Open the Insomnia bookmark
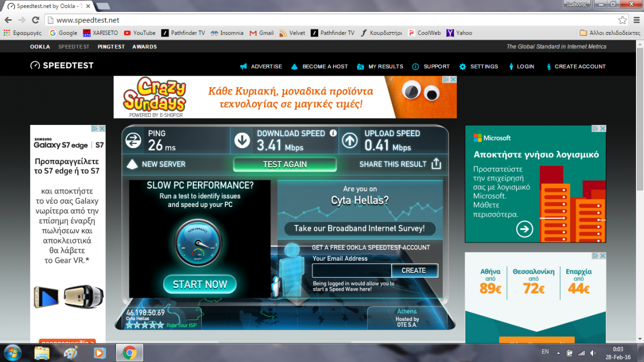644x362 pixels. coord(227,33)
